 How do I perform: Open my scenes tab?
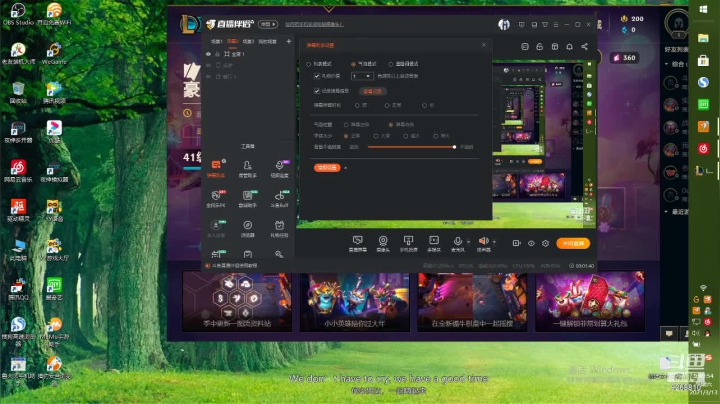click(267, 41)
